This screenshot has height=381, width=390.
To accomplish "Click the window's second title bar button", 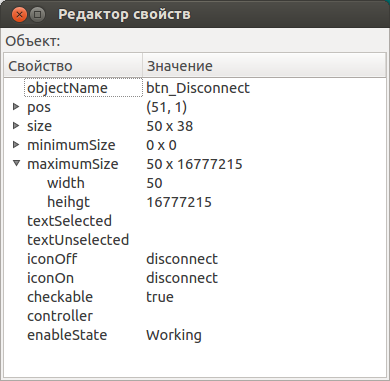I will click(37, 14).
